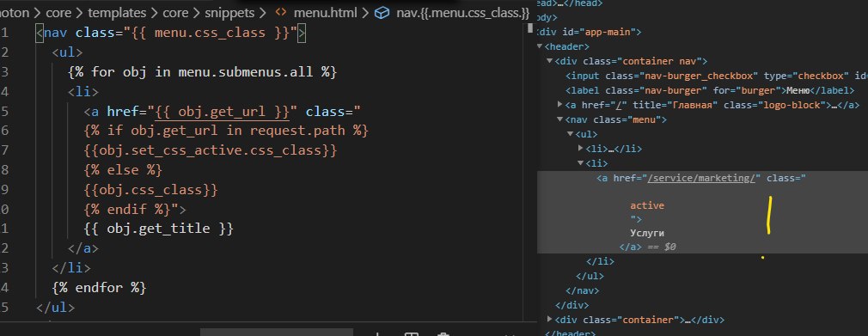868x336 pixels.
Task: Click the underlined {{ obj.get_url }} link
Action: click(x=222, y=113)
